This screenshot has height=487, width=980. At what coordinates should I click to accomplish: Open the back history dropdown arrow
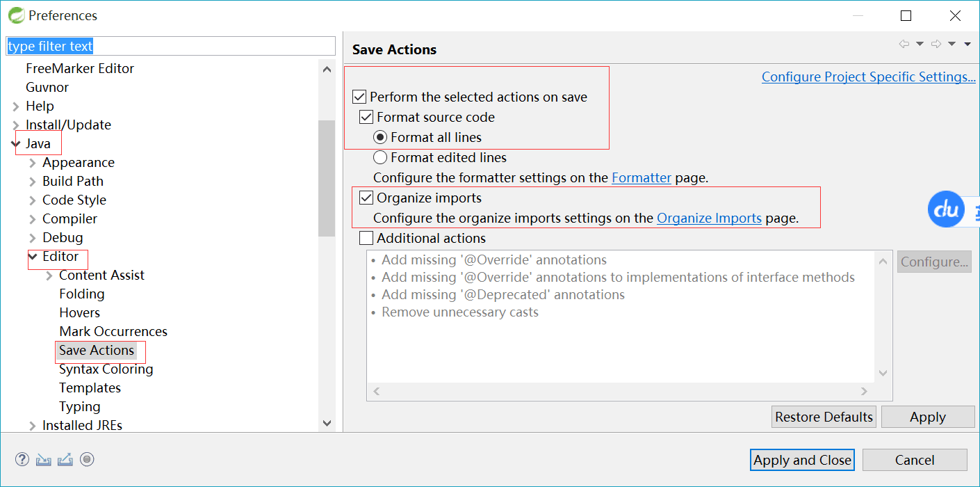pyautogui.click(x=920, y=45)
